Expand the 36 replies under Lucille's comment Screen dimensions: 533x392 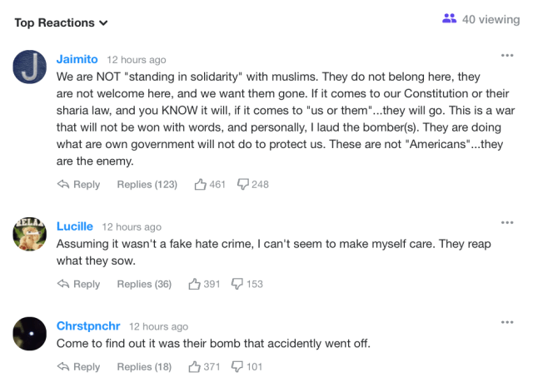(144, 284)
